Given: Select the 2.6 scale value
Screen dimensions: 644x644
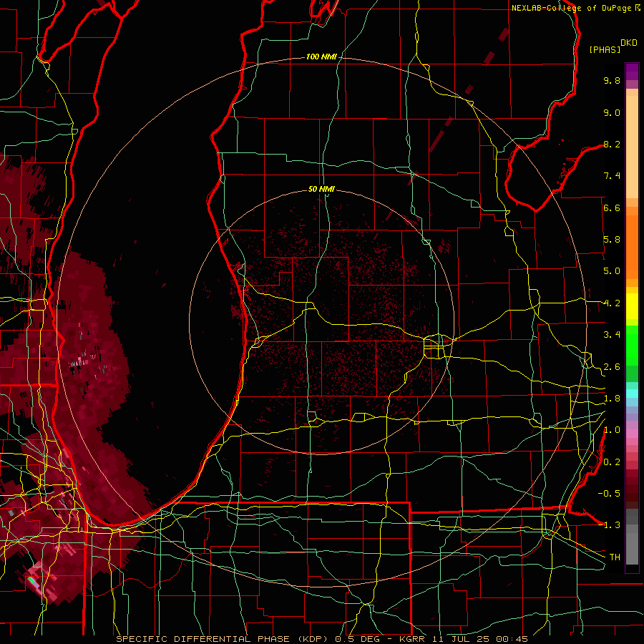Looking at the screenshot, I should 612,367.
